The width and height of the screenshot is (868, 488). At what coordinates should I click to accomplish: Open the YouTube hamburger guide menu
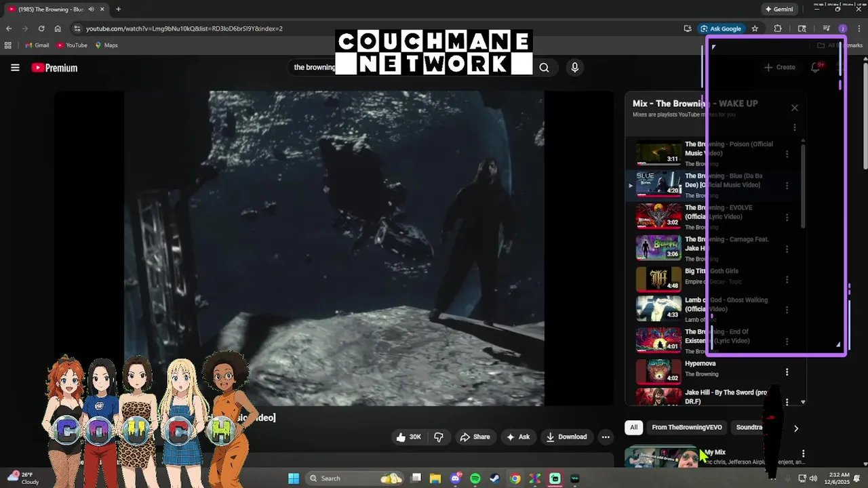click(x=15, y=68)
